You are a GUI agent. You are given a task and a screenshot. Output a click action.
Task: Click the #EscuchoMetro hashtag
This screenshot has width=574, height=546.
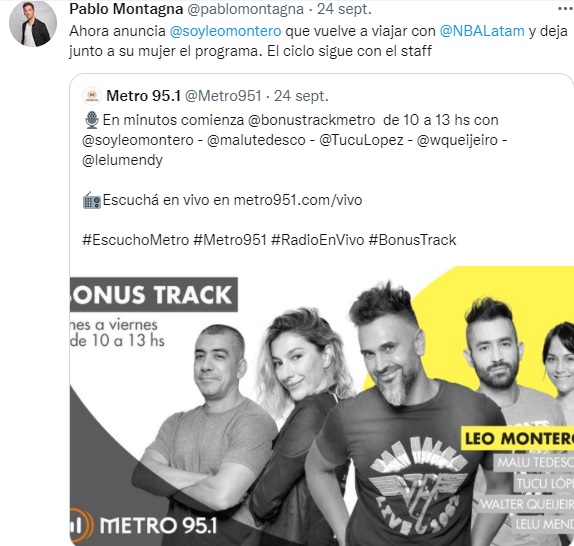[x=136, y=240]
